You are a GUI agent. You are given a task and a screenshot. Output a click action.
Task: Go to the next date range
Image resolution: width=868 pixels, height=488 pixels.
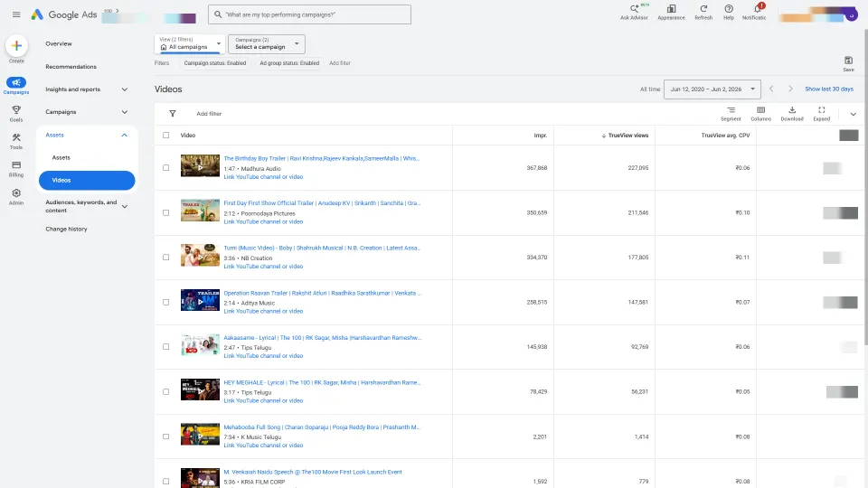790,89
